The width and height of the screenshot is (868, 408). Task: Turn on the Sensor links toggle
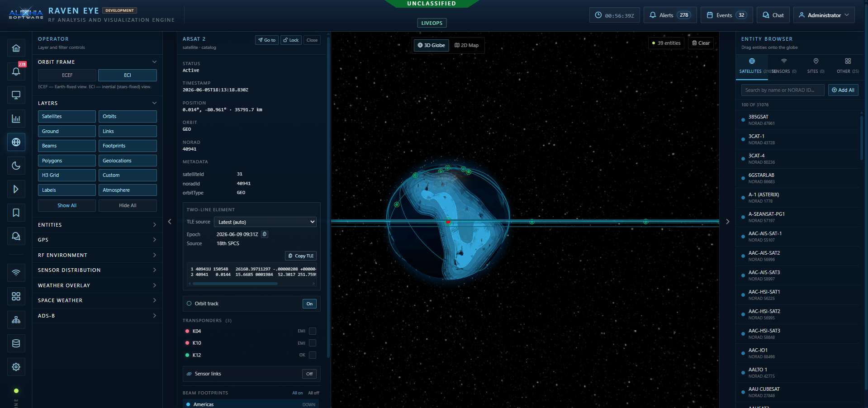[309, 374]
